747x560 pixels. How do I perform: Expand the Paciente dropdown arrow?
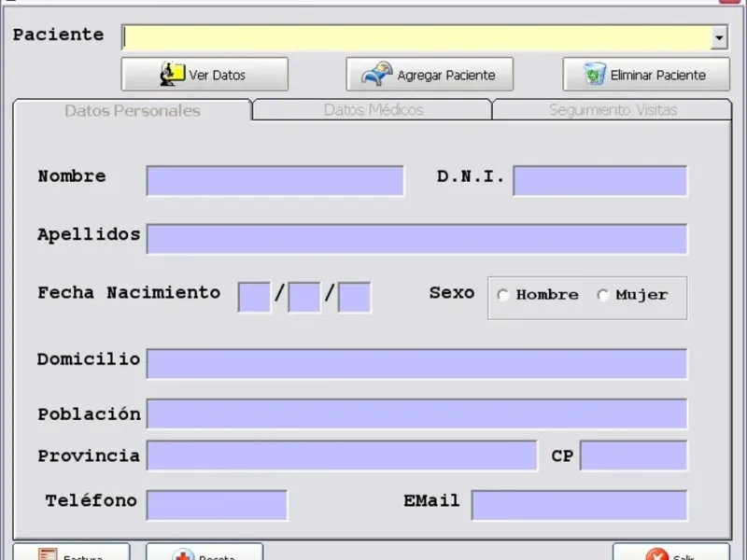[x=719, y=37]
